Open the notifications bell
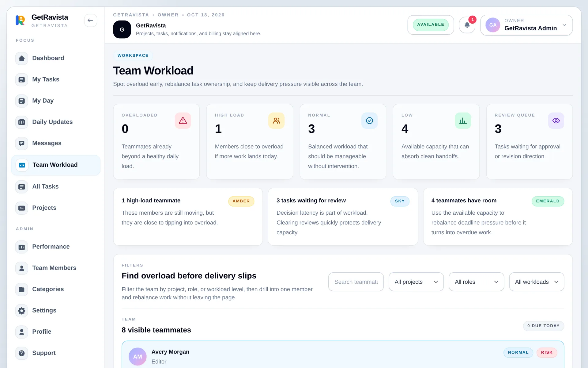This screenshot has width=588, height=368. pyautogui.click(x=467, y=25)
